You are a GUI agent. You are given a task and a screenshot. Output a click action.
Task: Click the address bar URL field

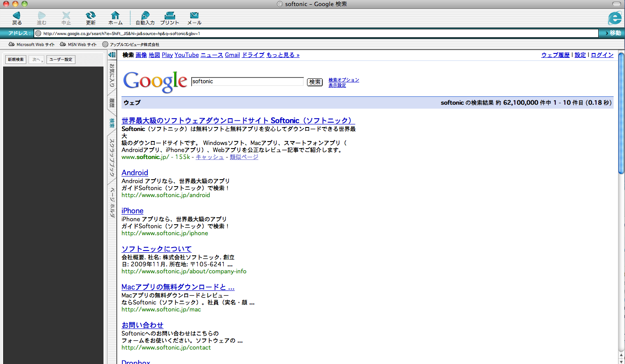coord(316,33)
